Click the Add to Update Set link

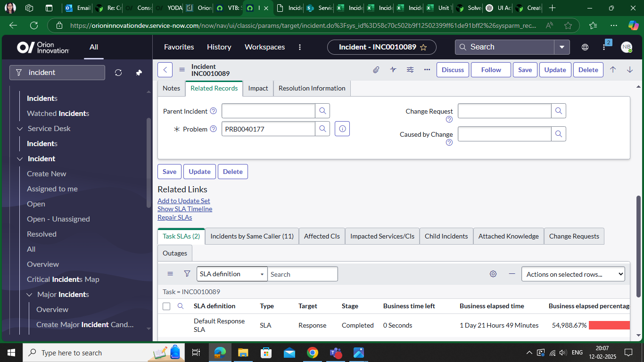pos(184,201)
